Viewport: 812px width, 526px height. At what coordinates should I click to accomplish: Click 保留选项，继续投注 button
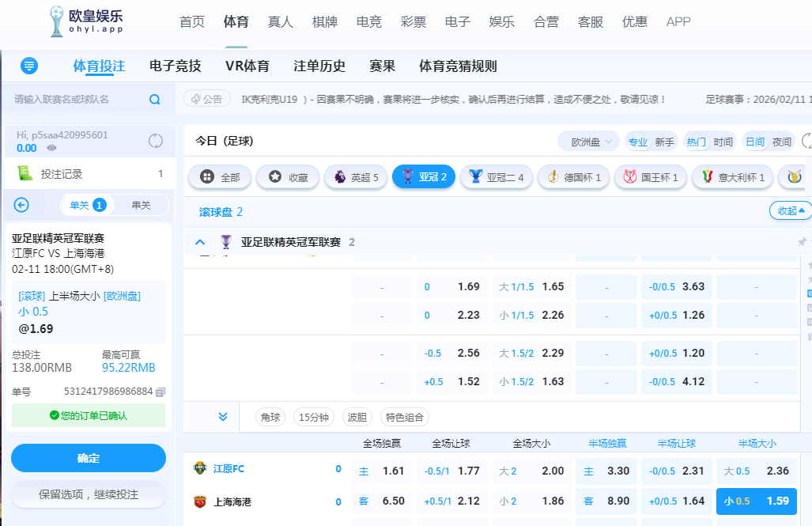coord(89,494)
